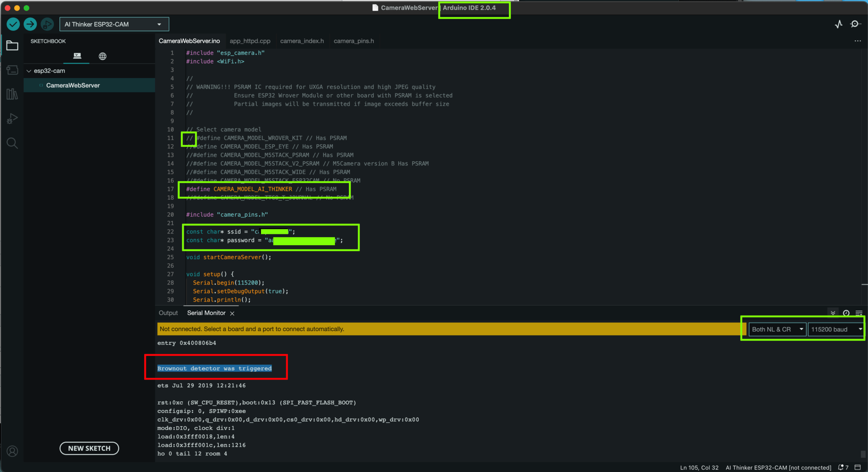
Task: Open the Serial Plotter icon
Action: [x=839, y=24]
